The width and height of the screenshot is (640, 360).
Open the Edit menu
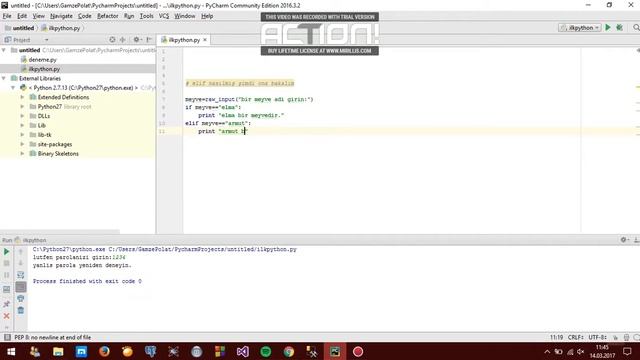coord(22,16)
